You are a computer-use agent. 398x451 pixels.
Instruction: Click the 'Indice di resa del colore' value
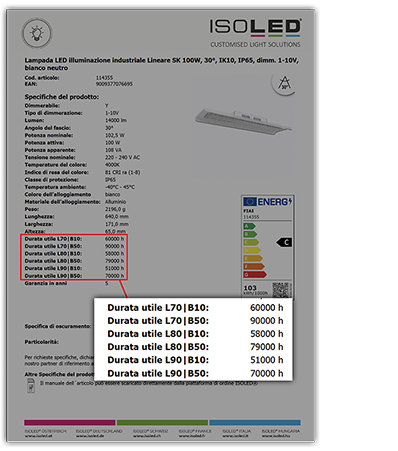click(122, 172)
